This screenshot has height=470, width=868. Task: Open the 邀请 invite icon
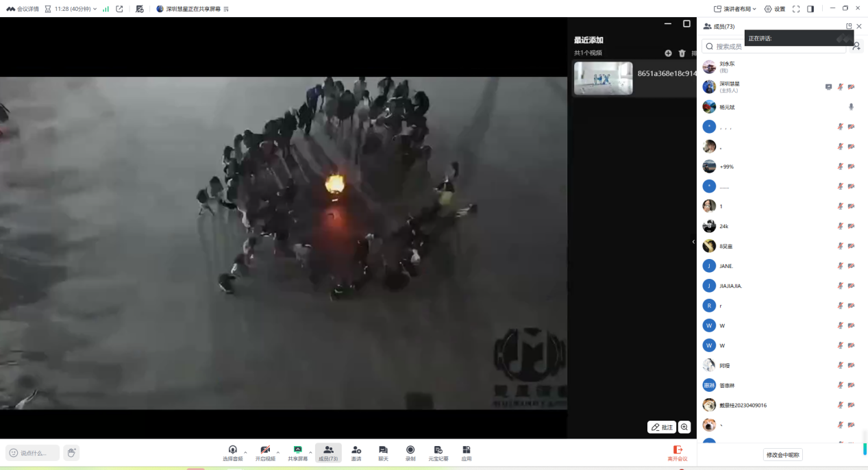tap(356, 452)
